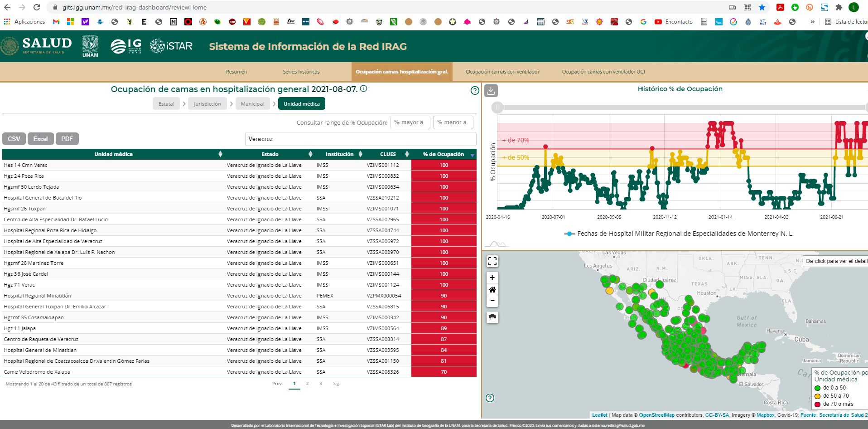Image resolution: width=868 pixels, height=429 pixels.
Task: Click the download chart icon
Action: tap(491, 91)
